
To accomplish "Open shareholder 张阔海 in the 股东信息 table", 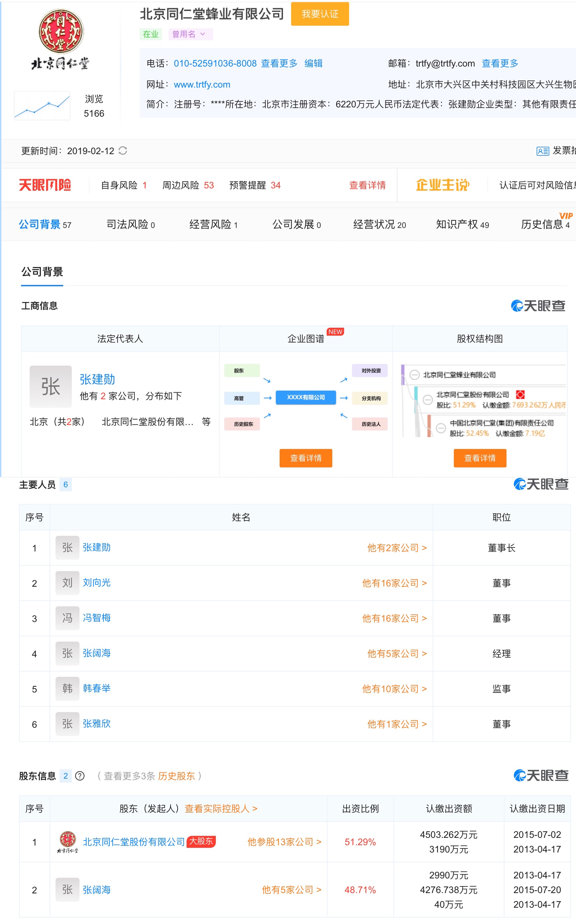I will coord(97,890).
